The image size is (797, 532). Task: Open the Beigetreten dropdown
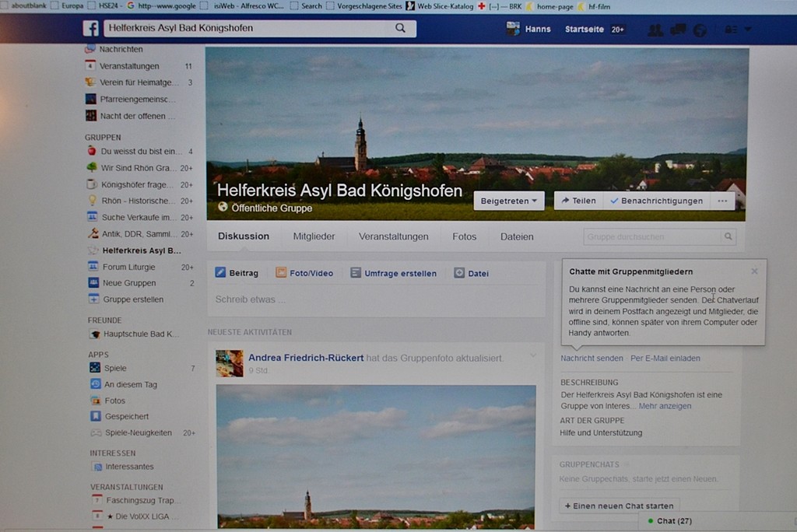pyautogui.click(x=509, y=201)
